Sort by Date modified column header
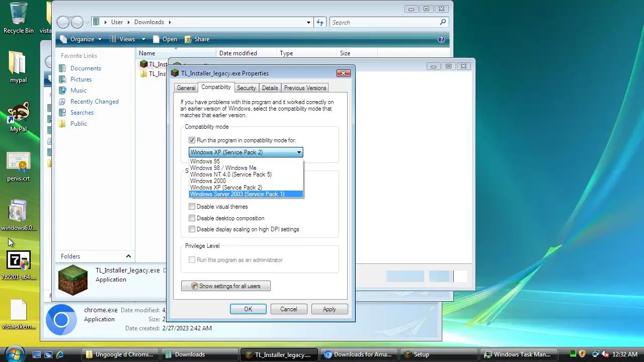This screenshot has width=644, height=362. (247, 53)
